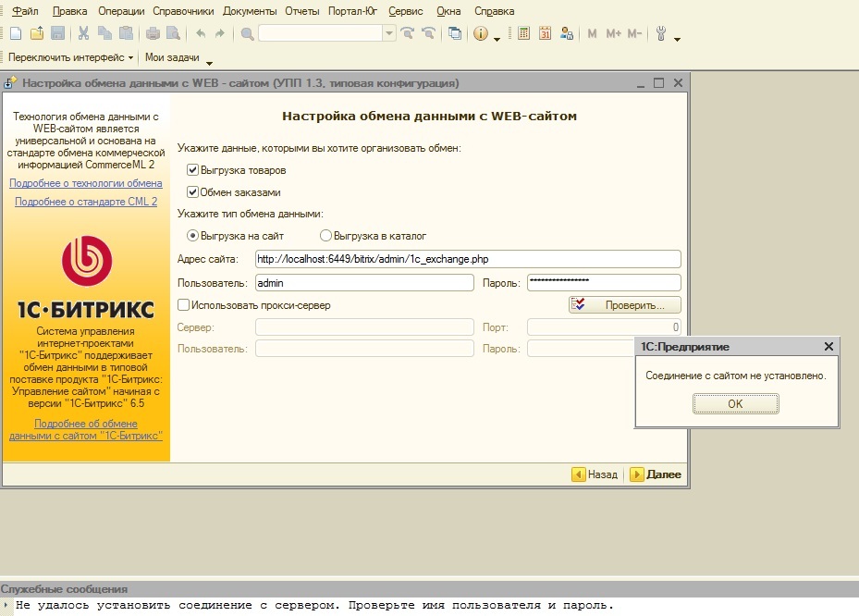Click the Help information icon

481,33
